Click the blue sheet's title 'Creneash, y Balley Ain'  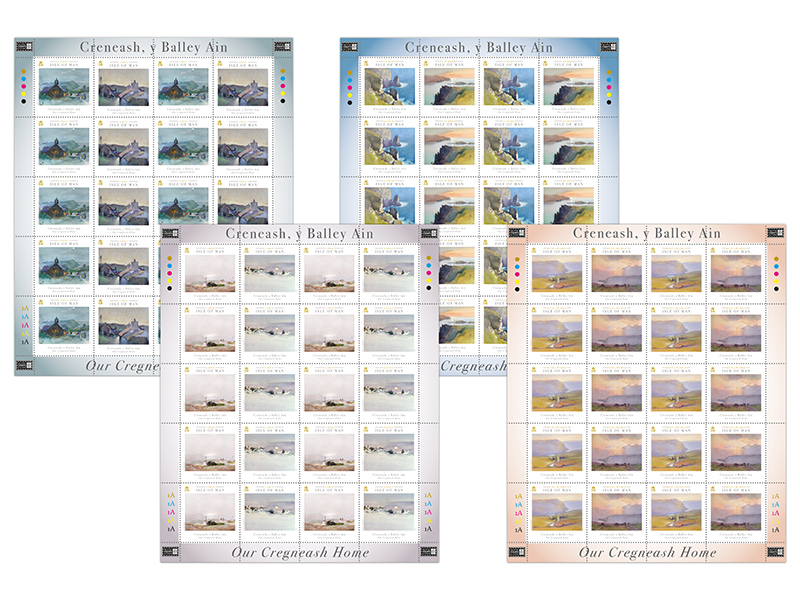click(479, 47)
